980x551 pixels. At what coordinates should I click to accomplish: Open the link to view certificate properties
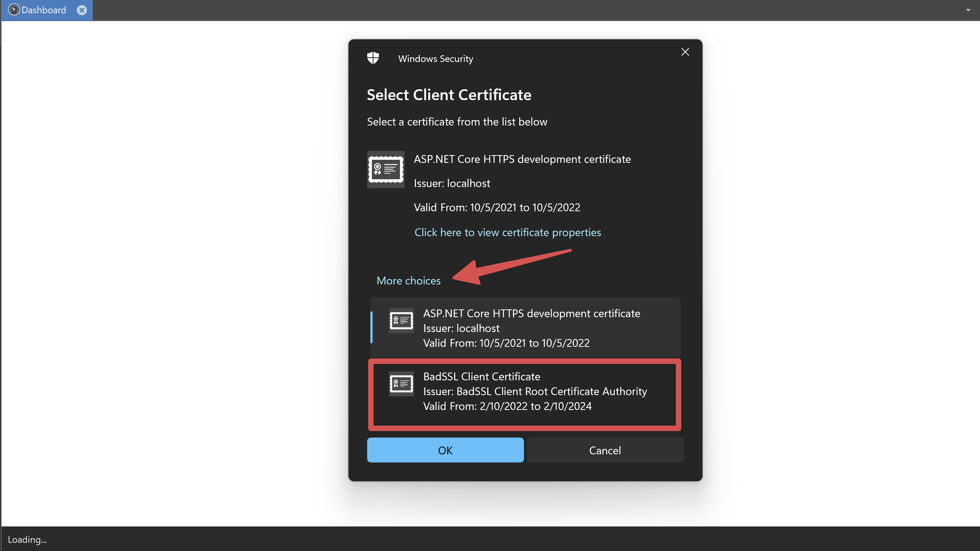point(508,232)
